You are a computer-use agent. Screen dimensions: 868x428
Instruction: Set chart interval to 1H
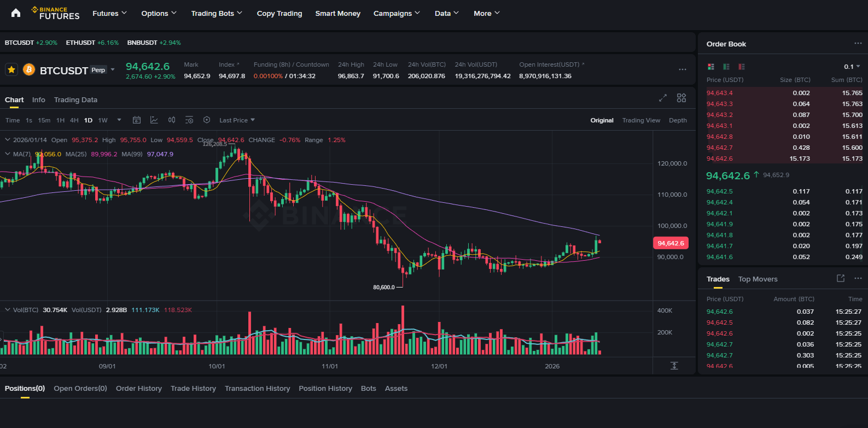[60, 120]
